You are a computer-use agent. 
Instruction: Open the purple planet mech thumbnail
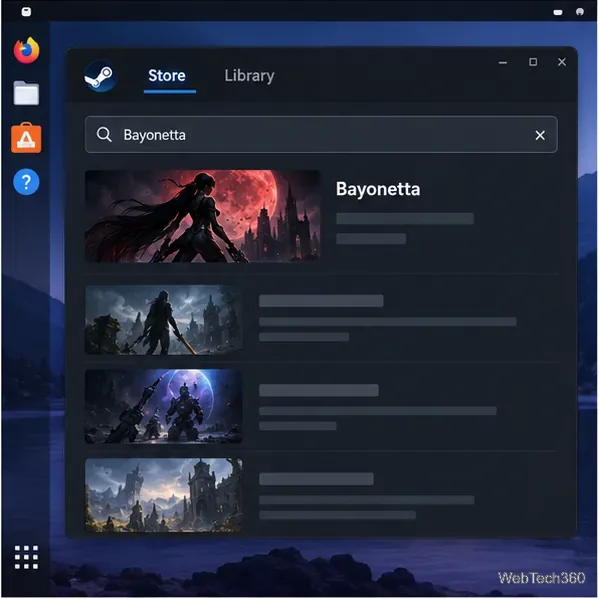pyautogui.click(x=164, y=406)
